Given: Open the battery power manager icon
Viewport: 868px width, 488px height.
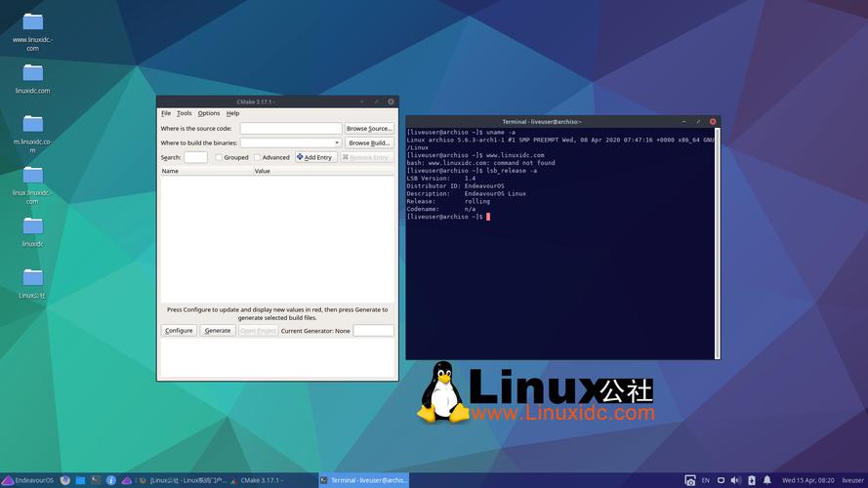Looking at the screenshot, I should [x=751, y=480].
